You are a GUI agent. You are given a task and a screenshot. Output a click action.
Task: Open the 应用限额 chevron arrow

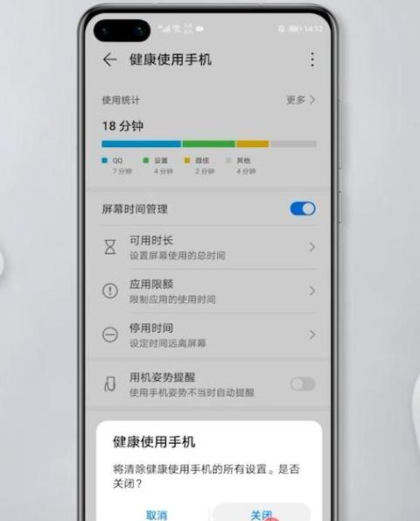point(311,291)
